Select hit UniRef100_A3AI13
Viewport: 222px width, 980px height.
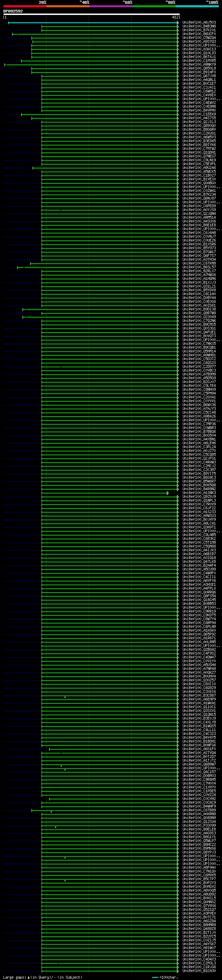click(x=199, y=49)
